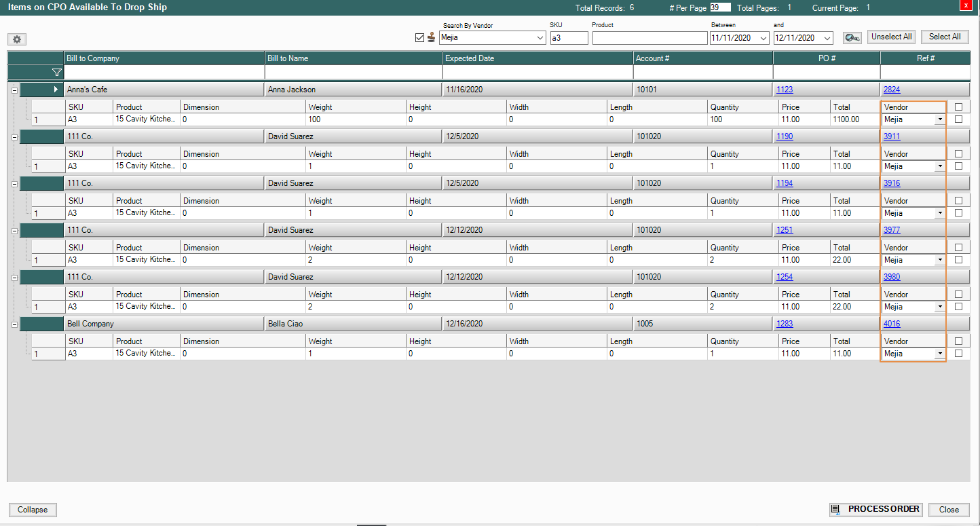The width and height of the screenshot is (980, 526).
Task: Close the window with red X
Action: point(966,5)
